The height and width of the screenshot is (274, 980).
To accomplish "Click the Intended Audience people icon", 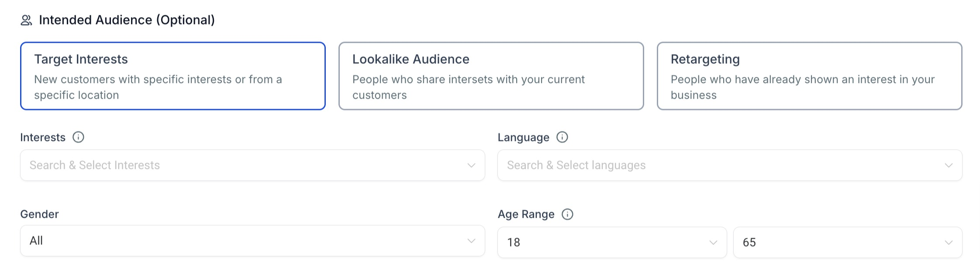I will (26, 20).
